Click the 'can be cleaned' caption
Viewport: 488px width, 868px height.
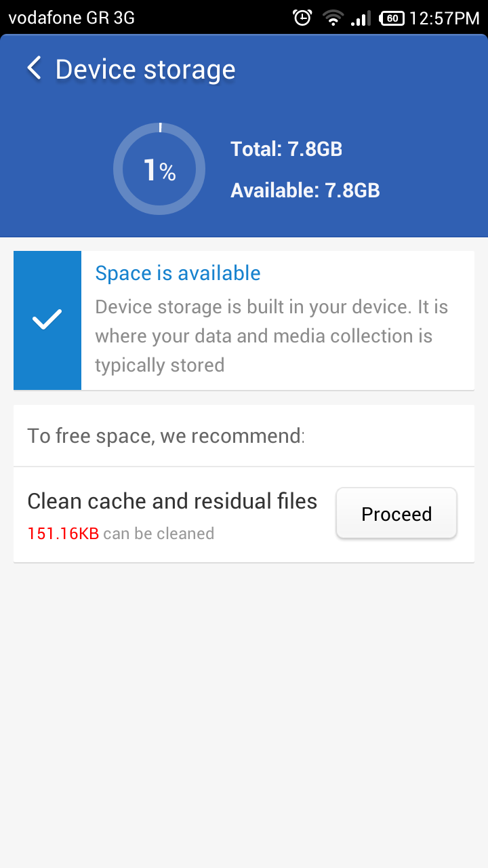coord(159,534)
